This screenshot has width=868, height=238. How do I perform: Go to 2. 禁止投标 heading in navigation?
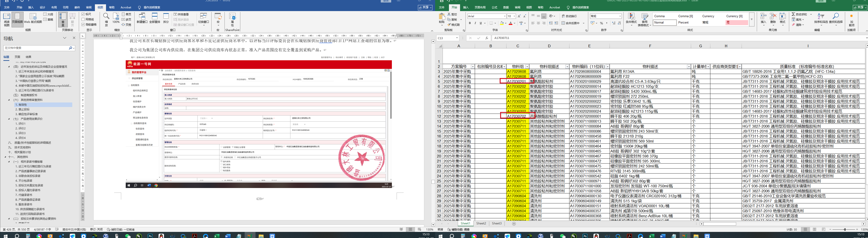click(24, 109)
